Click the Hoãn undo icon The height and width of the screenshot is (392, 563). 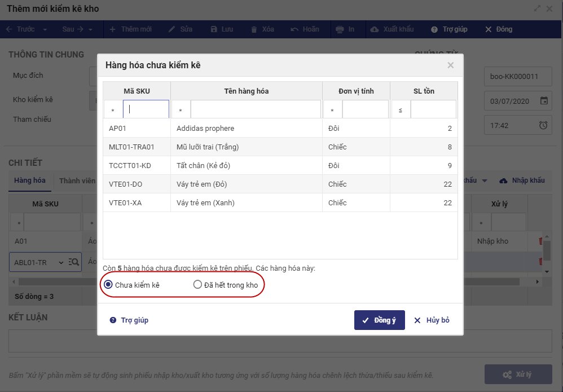pyautogui.click(x=294, y=29)
